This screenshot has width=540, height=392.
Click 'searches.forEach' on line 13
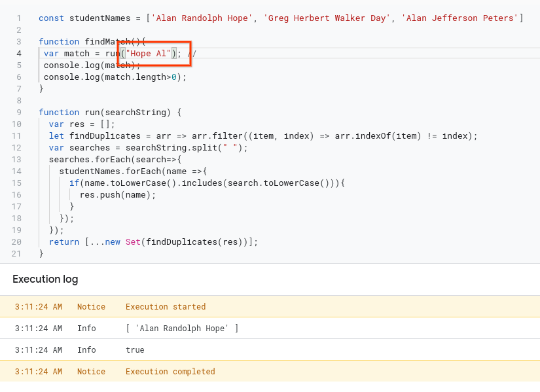pyautogui.click(x=90, y=160)
